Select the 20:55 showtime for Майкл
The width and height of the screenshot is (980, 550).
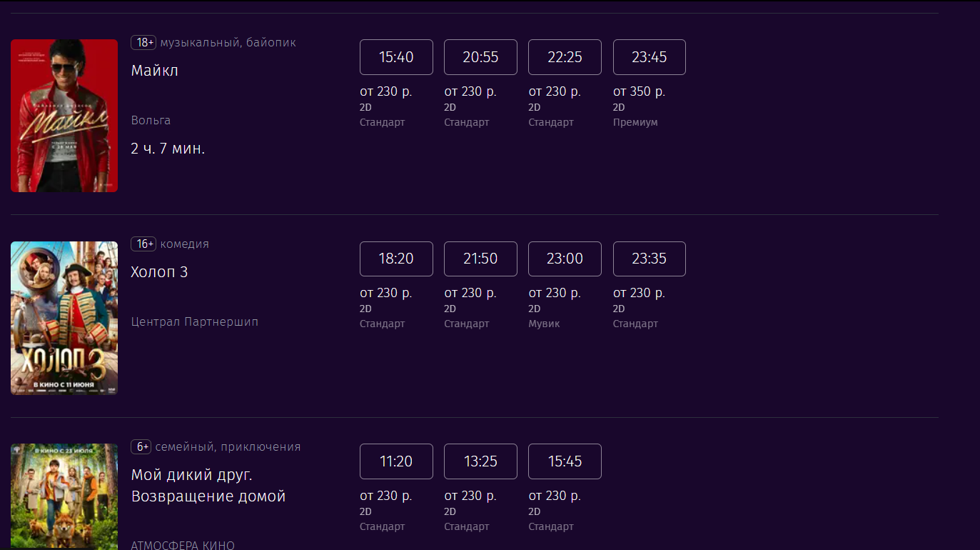(x=480, y=57)
